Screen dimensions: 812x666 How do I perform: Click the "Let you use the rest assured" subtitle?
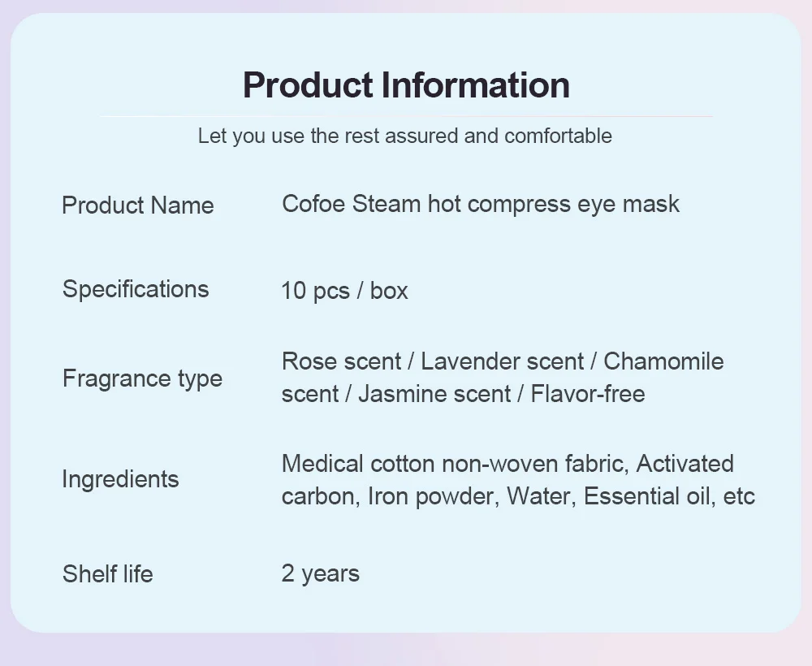pos(404,135)
